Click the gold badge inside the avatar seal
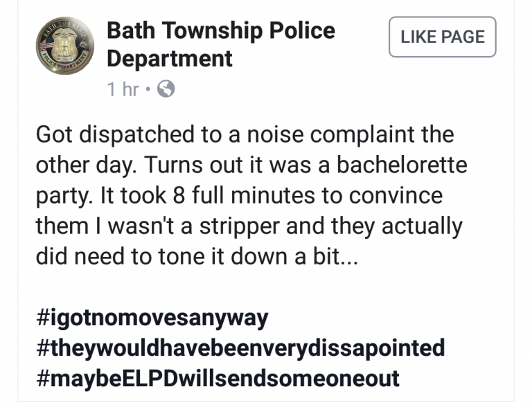The width and height of the screenshot is (532, 407). [63, 44]
